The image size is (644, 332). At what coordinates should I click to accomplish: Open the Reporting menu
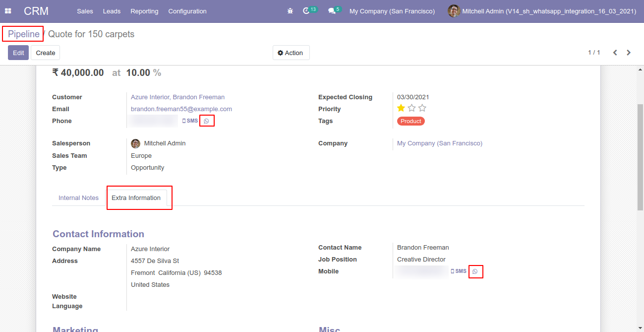[x=144, y=11]
